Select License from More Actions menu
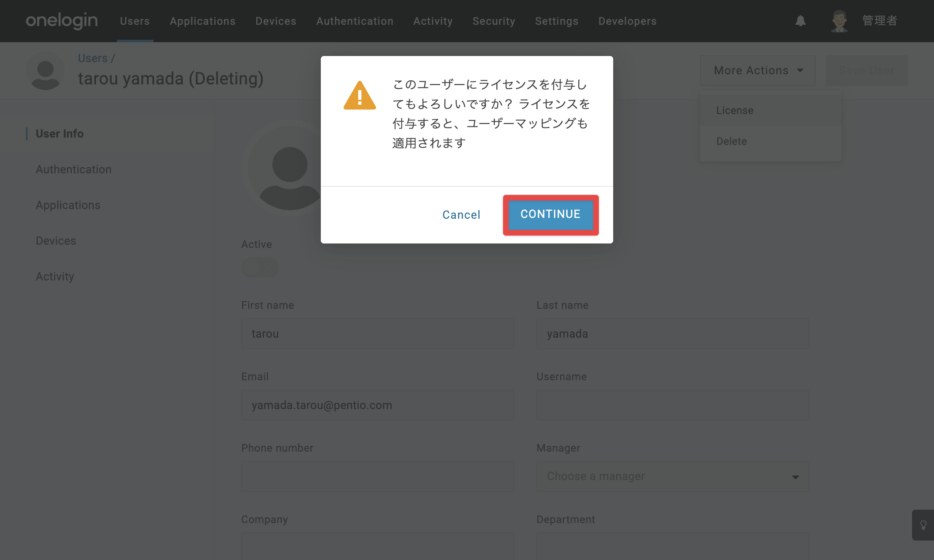Screen dimensions: 934x560 pyautogui.click(x=771, y=110)
